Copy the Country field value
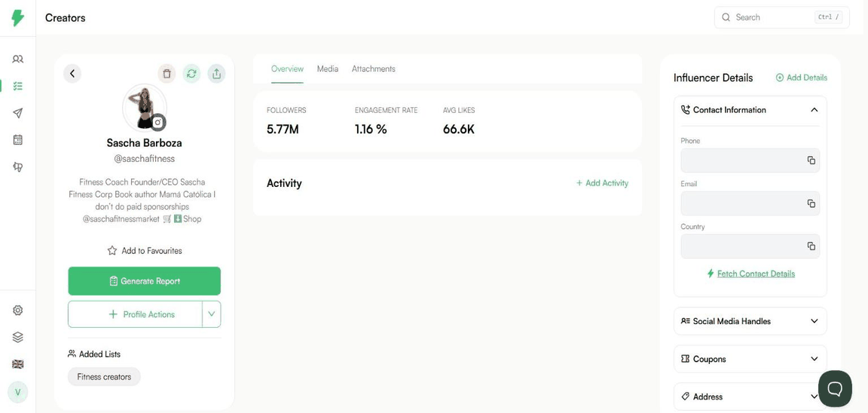Viewport: 868px width, 413px height. (x=811, y=246)
